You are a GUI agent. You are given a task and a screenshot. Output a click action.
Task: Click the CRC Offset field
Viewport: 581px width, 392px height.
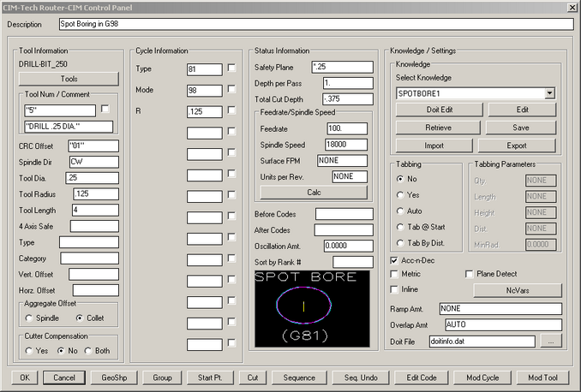click(93, 146)
